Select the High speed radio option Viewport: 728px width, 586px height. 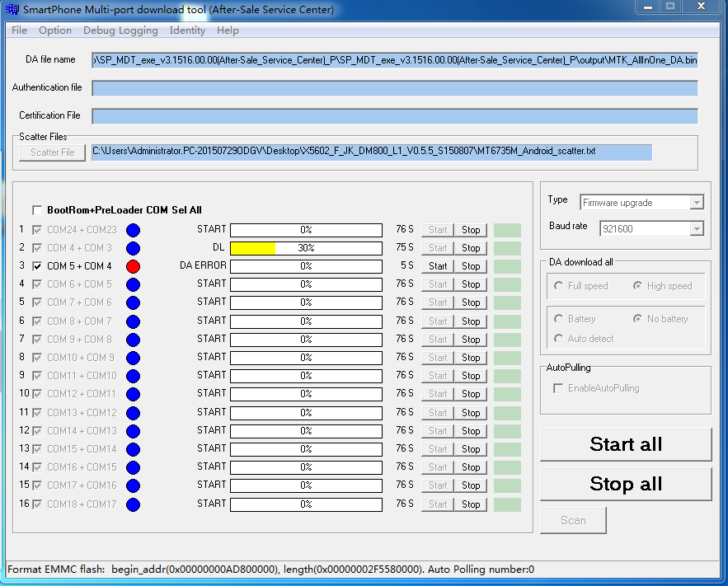[637, 286]
